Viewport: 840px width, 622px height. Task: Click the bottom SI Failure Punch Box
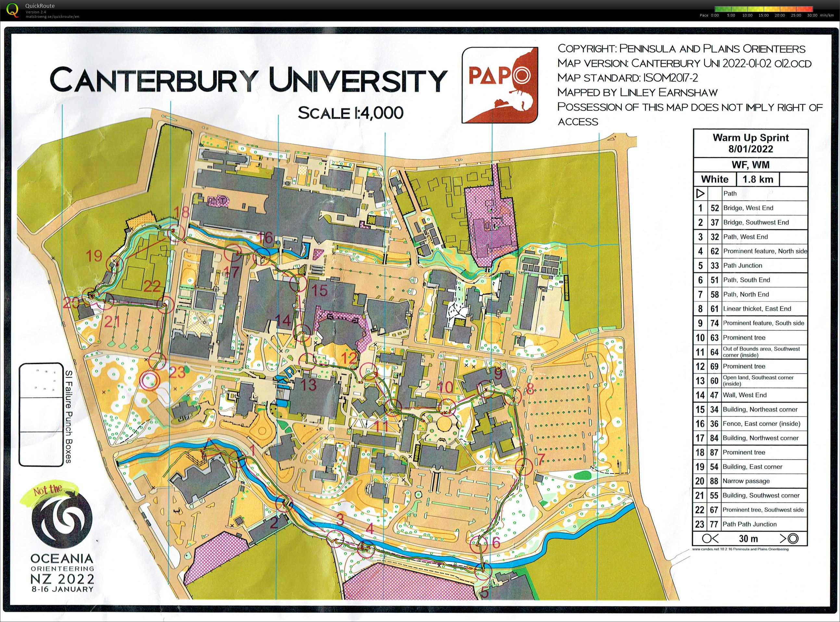pyautogui.click(x=41, y=449)
